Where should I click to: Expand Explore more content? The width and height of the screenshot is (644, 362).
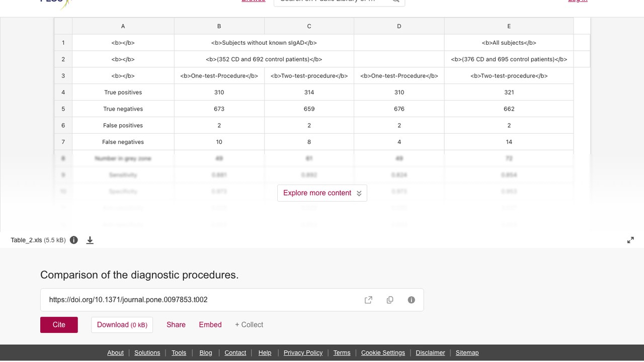tap(322, 193)
